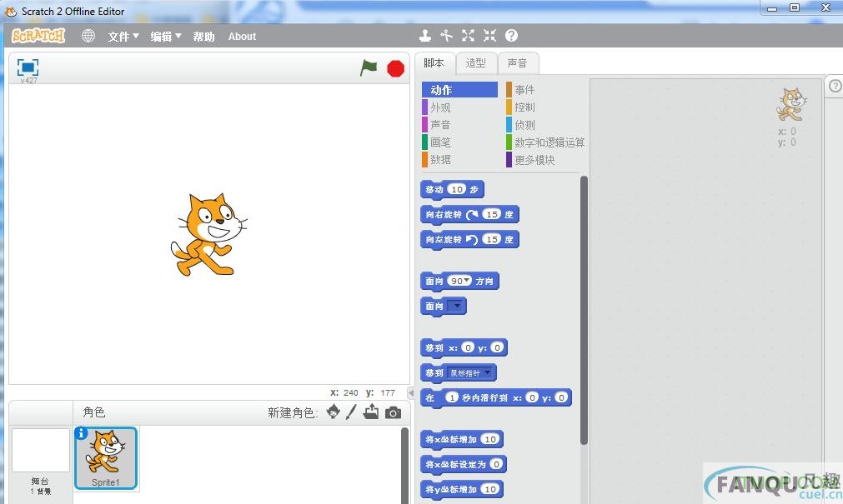
Task: Click the cat sprite on the stage
Action: pyautogui.click(x=209, y=235)
